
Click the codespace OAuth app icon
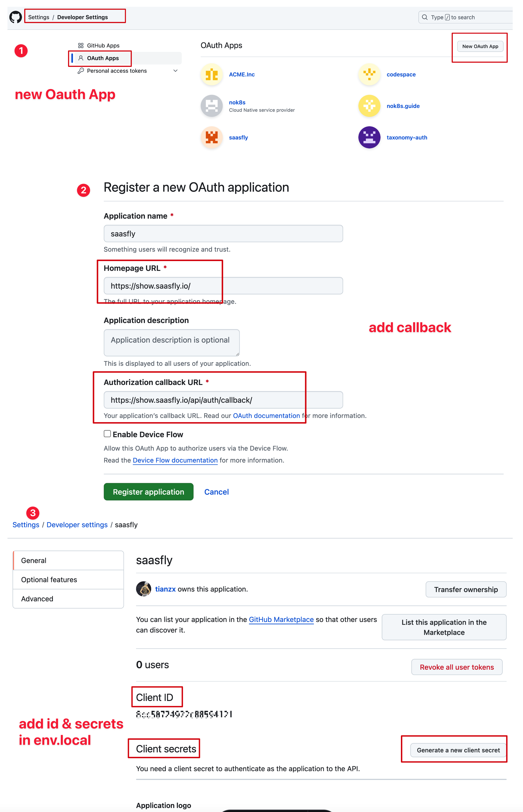point(370,75)
